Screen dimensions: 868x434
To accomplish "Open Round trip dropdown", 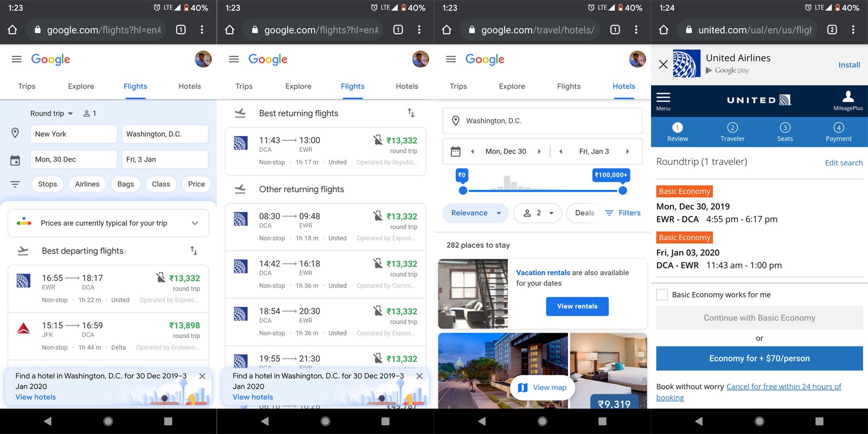I will [52, 113].
